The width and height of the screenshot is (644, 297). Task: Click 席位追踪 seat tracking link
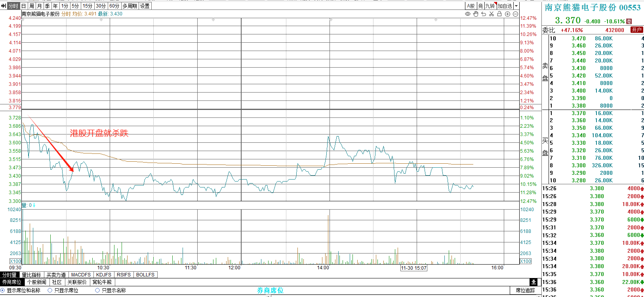525,290
